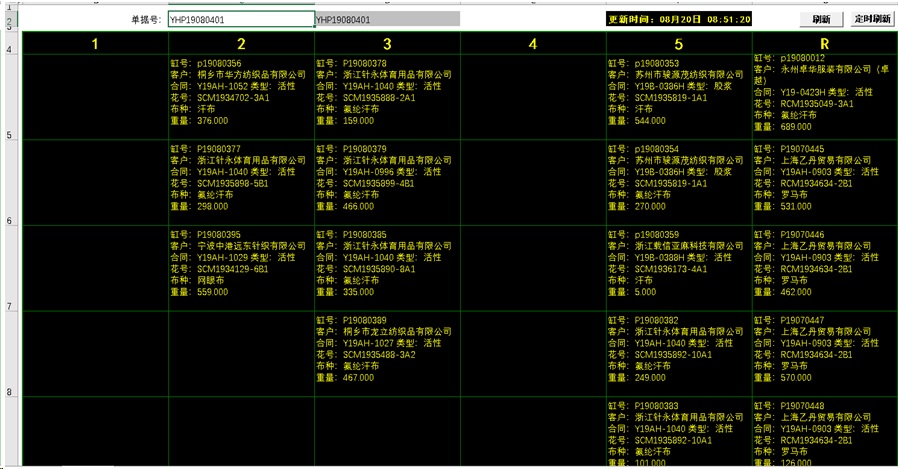Click column header 3
The width and height of the screenshot is (898, 469).
pyautogui.click(x=387, y=43)
